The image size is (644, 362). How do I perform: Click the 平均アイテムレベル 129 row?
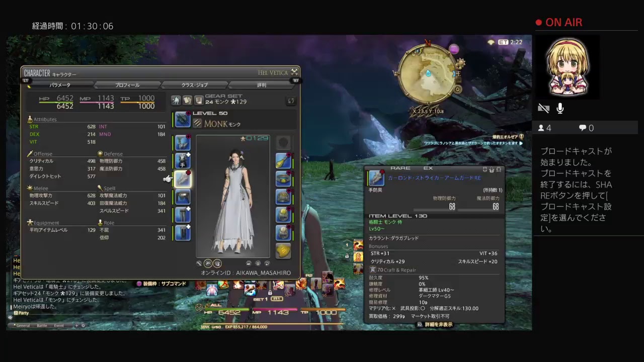[62, 230]
